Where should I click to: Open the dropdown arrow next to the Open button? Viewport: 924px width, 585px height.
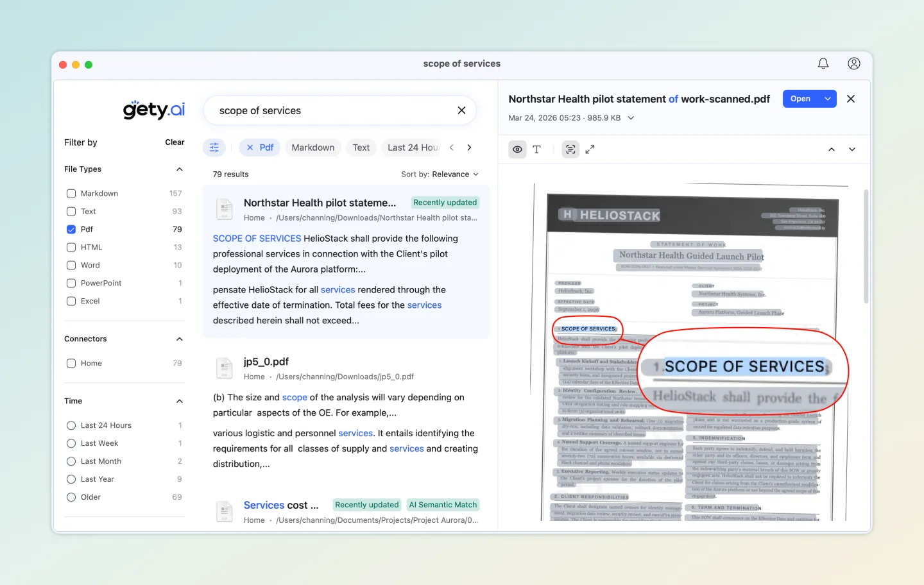tap(828, 98)
